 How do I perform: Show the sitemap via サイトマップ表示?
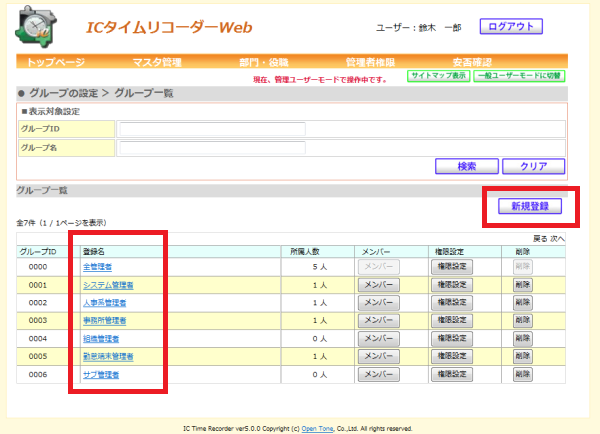pos(439,76)
